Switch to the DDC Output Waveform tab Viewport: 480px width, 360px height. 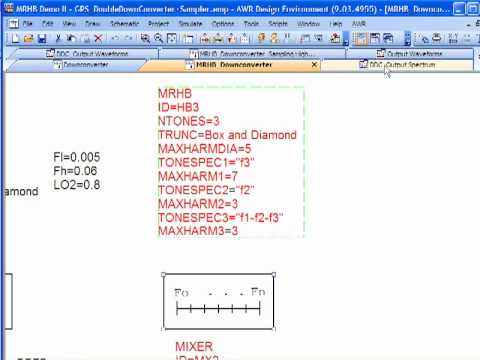(87, 53)
